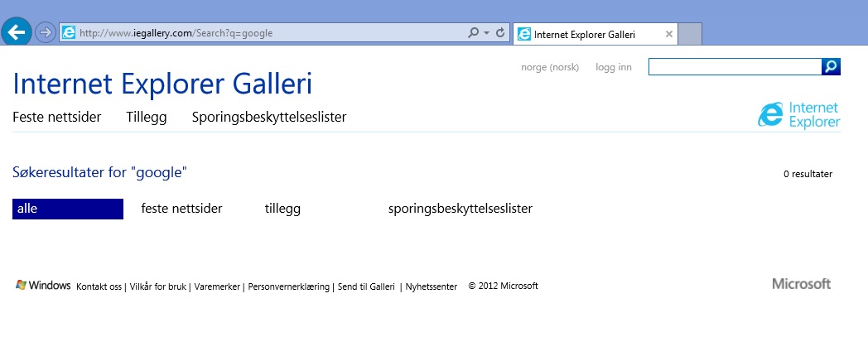This screenshot has width=868, height=361.
Task: Click the logg inn link
Action: 614,68
